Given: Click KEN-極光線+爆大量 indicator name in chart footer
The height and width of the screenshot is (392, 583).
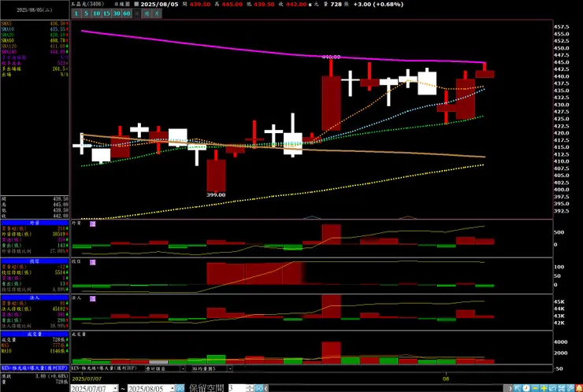Looking at the screenshot, I should click(x=104, y=368).
